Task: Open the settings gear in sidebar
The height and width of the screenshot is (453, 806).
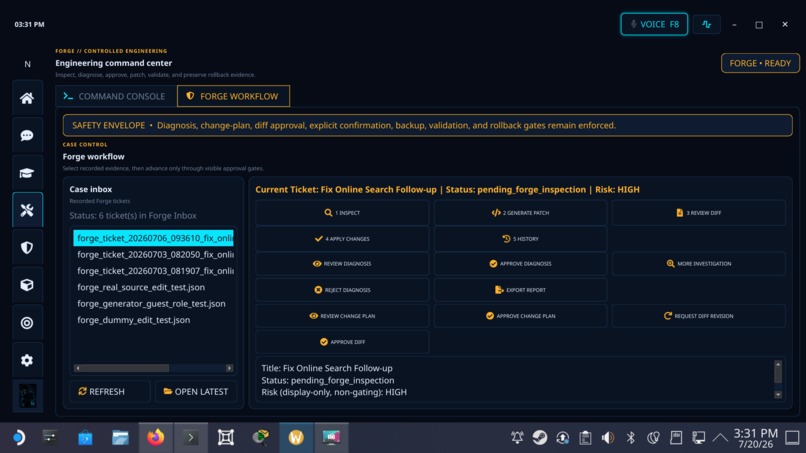Action: (x=27, y=360)
